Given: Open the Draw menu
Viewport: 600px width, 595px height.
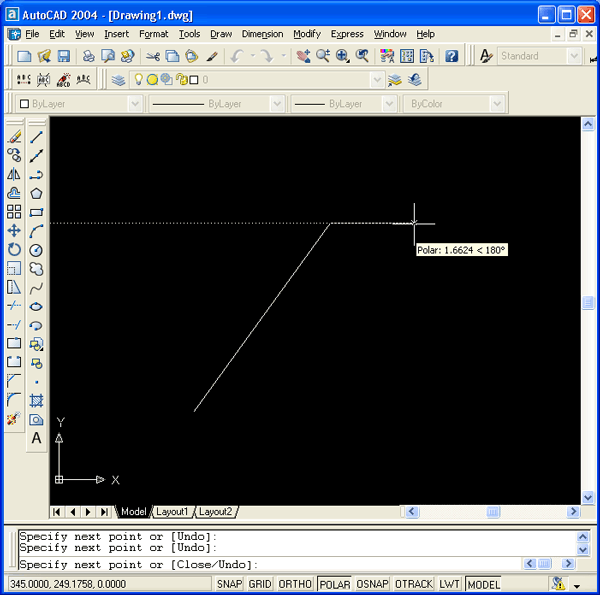Looking at the screenshot, I should pos(220,34).
